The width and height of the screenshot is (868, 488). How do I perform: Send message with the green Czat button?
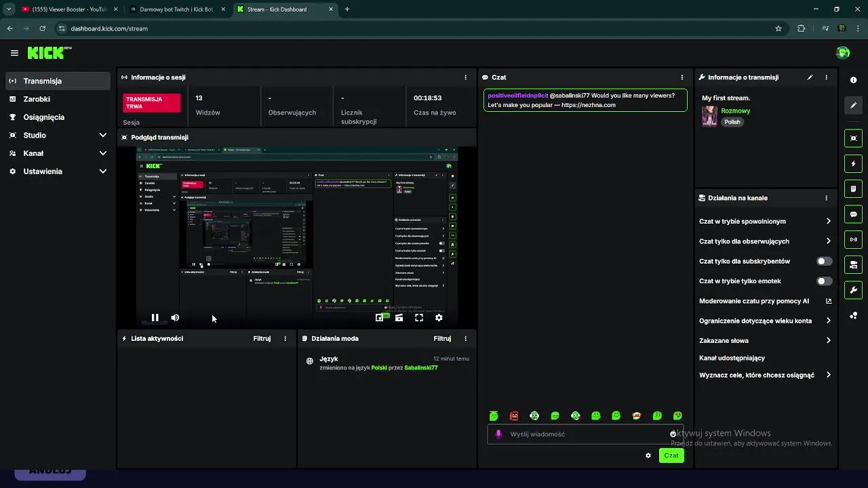coord(671,455)
